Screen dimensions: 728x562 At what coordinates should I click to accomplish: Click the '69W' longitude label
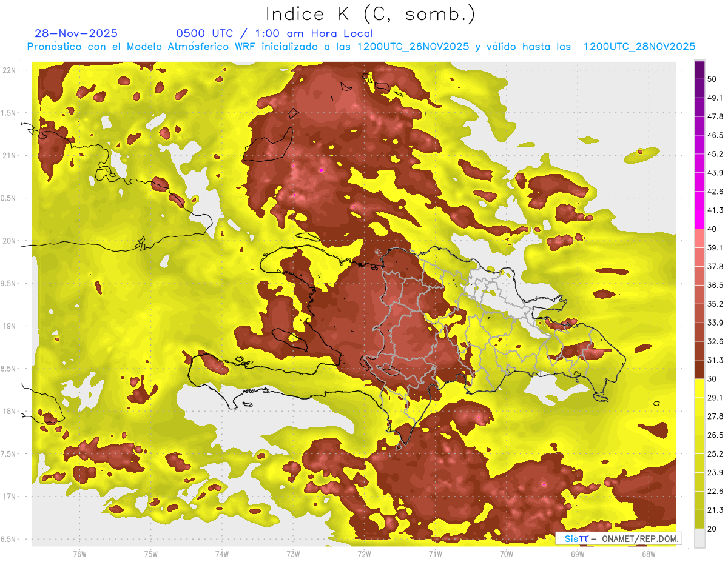click(x=578, y=553)
